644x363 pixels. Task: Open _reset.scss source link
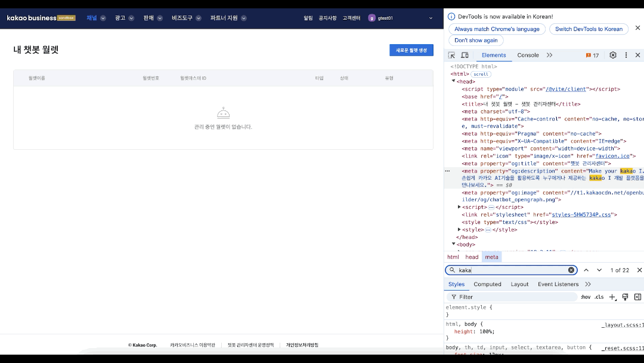tap(622, 348)
